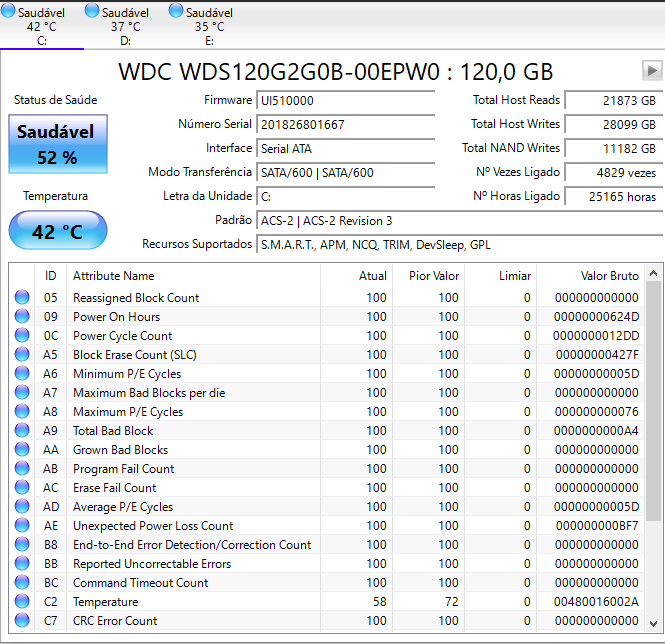The width and height of the screenshot is (665, 644).
Task: Click power-on count value 4829 vezes
Action: click(614, 173)
